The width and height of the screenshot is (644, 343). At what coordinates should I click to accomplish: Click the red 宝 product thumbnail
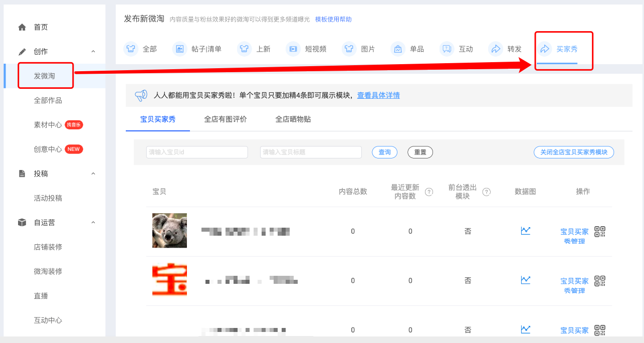(x=169, y=280)
